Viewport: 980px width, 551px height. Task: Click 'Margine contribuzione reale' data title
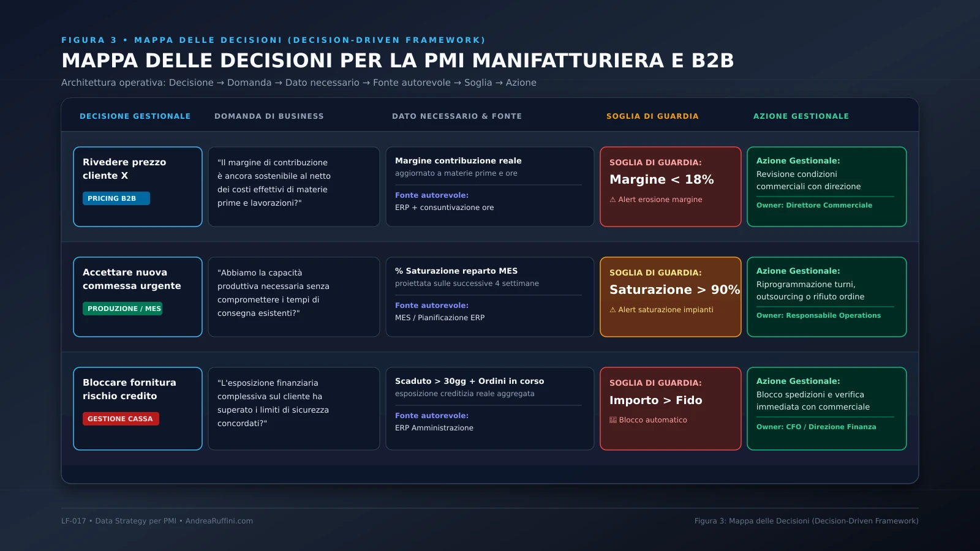tap(458, 161)
